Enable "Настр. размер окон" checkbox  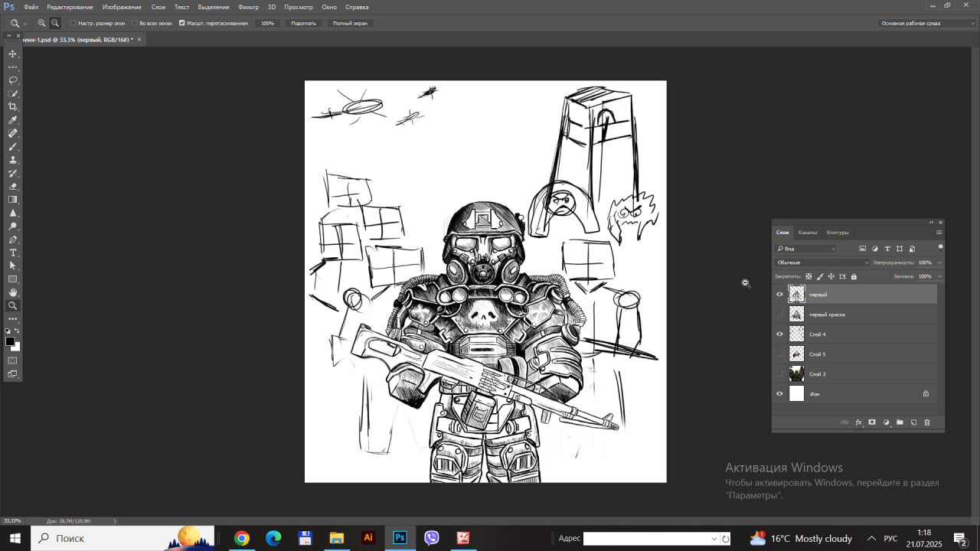tap(73, 23)
